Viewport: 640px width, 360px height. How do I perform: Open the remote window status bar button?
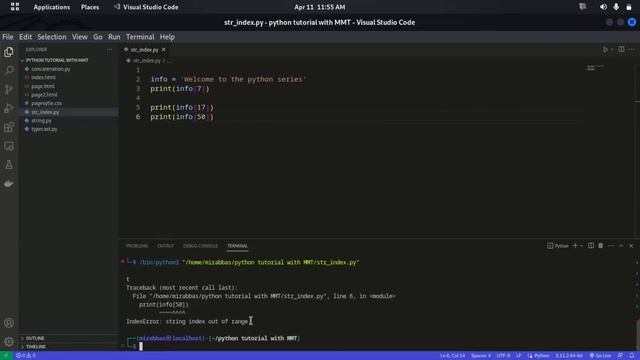[6, 356]
